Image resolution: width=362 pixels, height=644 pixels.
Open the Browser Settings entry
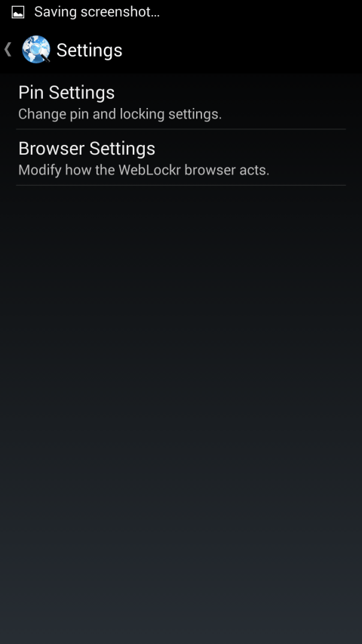(x=181, y=158)
